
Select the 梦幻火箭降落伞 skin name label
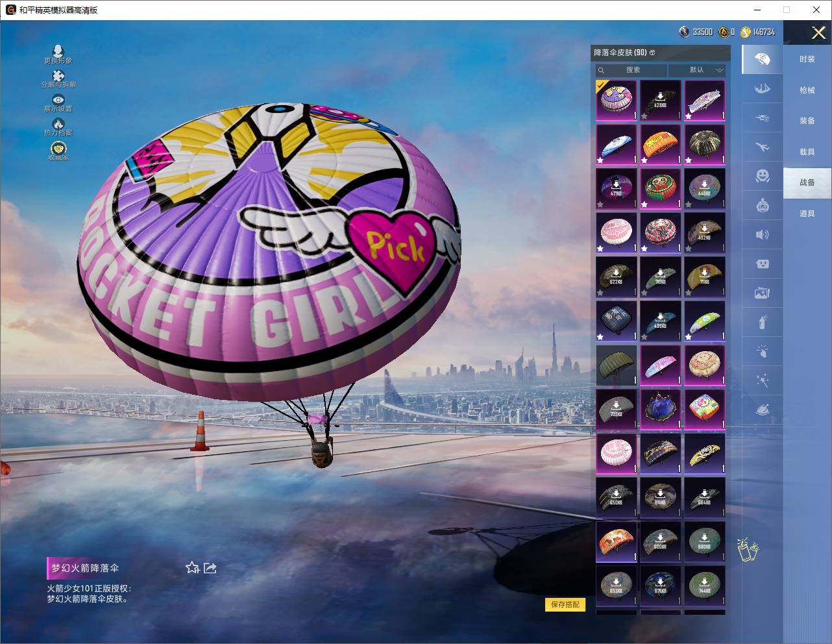click(85, 568)
